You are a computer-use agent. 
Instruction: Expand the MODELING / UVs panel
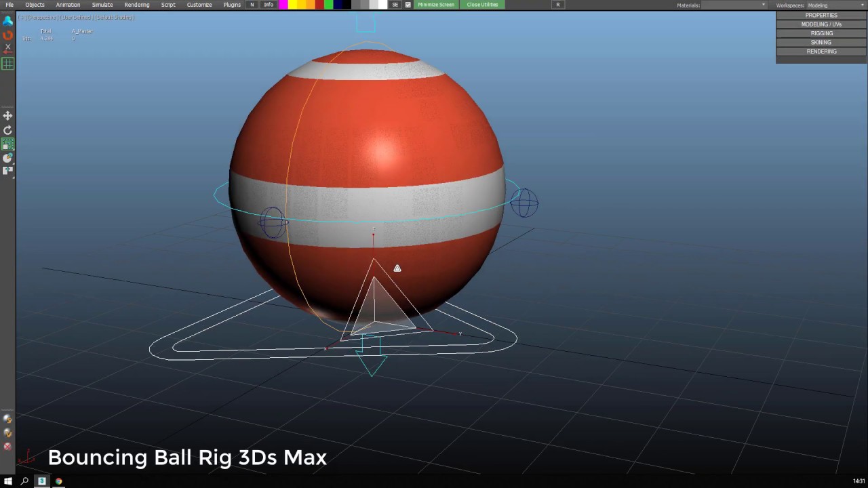tap(821, 24)
